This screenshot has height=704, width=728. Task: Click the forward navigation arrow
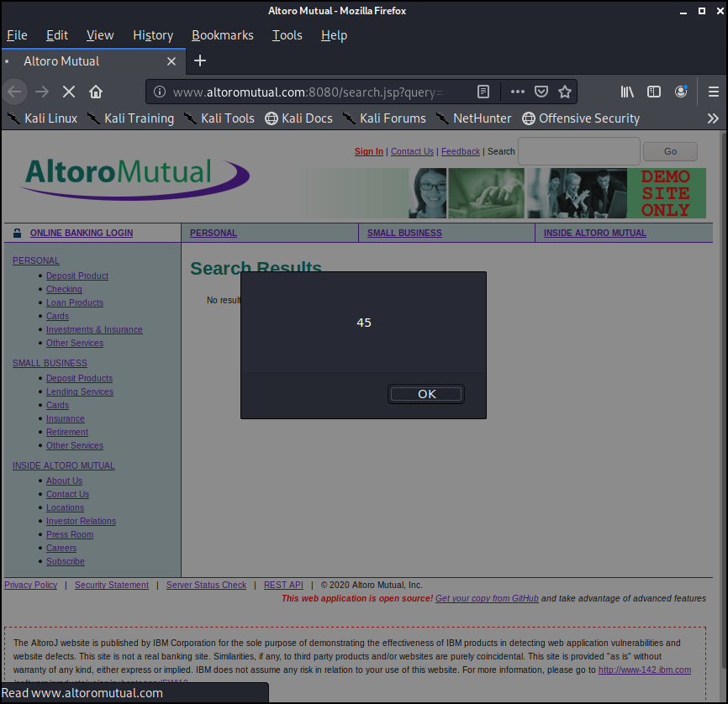tap(42, 92)
